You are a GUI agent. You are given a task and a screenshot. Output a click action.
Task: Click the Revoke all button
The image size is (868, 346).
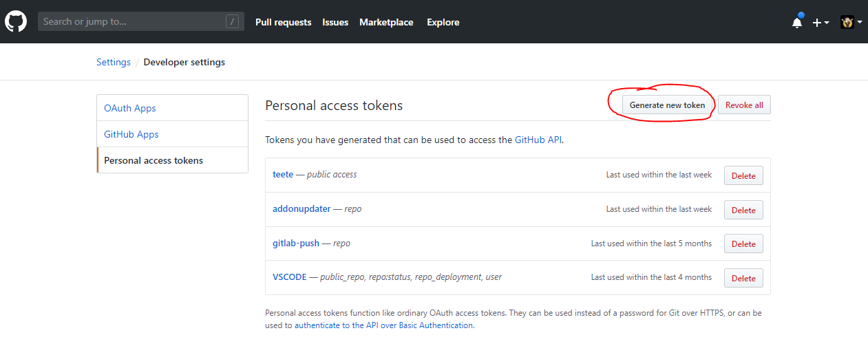(744, 105)
